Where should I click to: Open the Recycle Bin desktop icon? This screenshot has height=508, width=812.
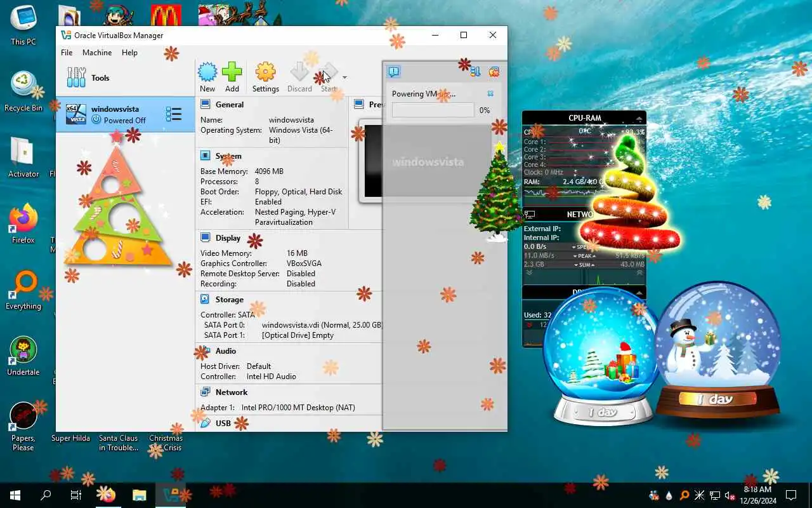point(23,91)
